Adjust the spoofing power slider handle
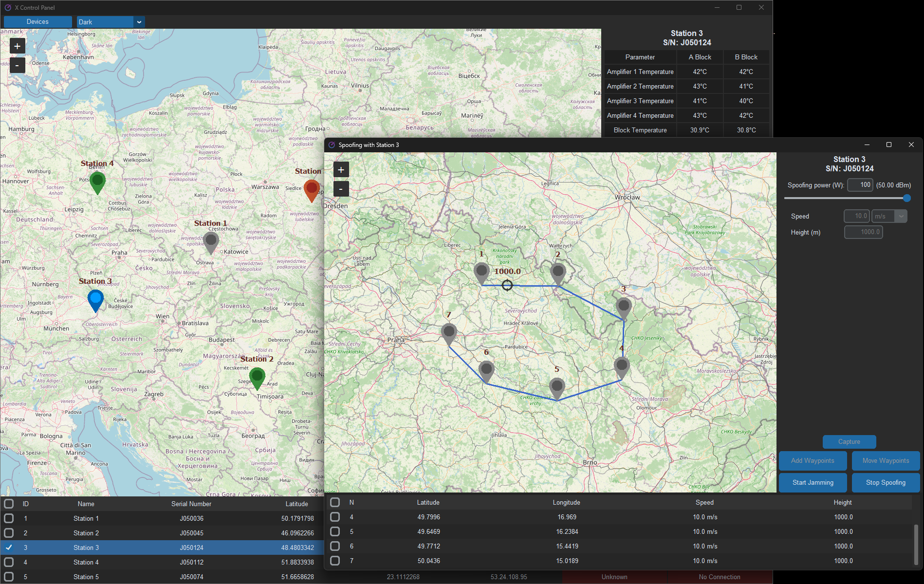This screenshot has width=924, height=584. click(x=906, y=198)
